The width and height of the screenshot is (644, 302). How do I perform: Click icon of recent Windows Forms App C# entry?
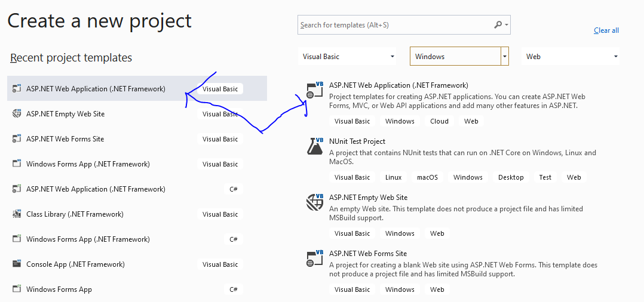point(17,289)
